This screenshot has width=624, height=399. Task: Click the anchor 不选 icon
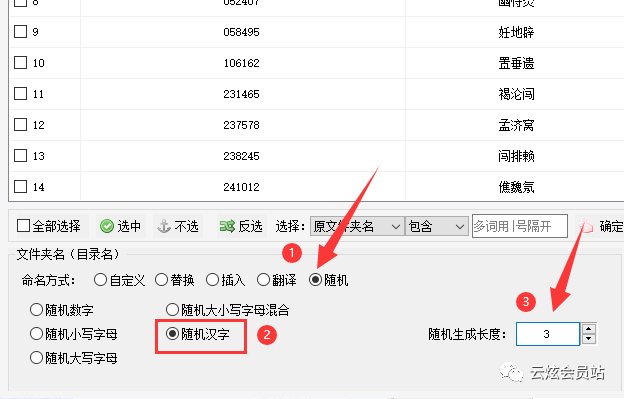[x=164, y=226]
